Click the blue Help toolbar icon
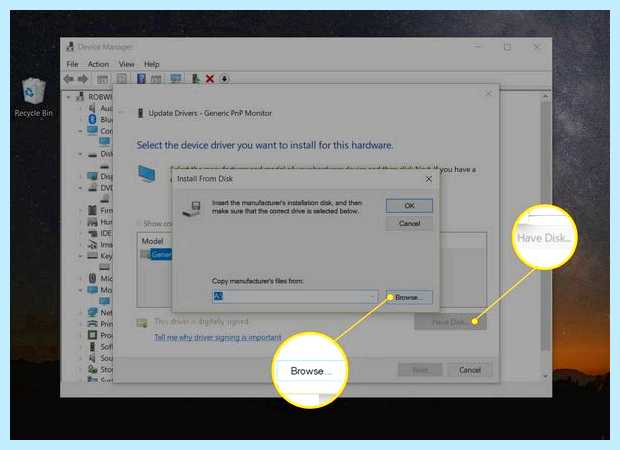 (141, 79)
